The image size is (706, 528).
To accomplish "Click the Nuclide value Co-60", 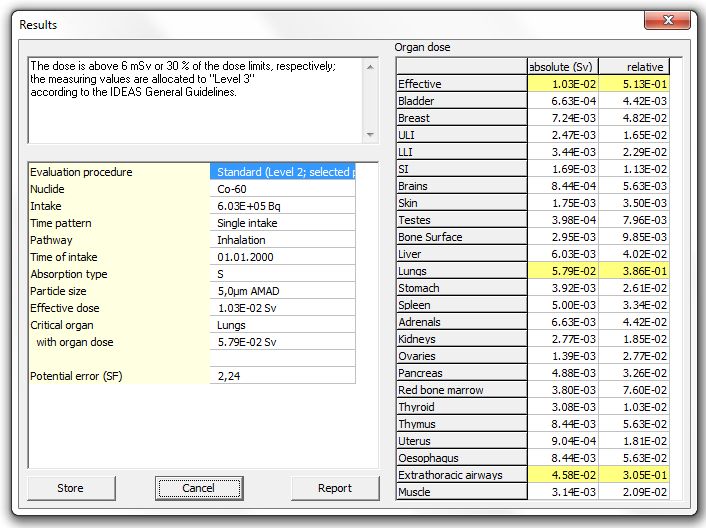I will pos(283,189).
